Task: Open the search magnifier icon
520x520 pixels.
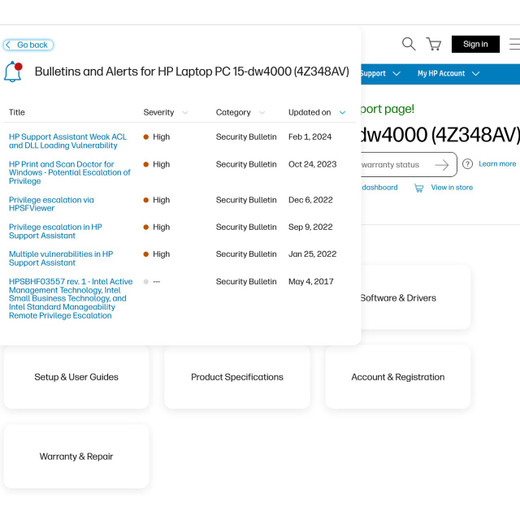Action: point(408,44)
